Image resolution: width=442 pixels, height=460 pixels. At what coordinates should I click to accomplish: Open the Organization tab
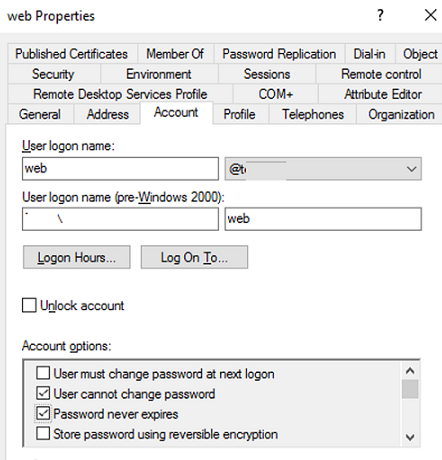tap(401, 114)
